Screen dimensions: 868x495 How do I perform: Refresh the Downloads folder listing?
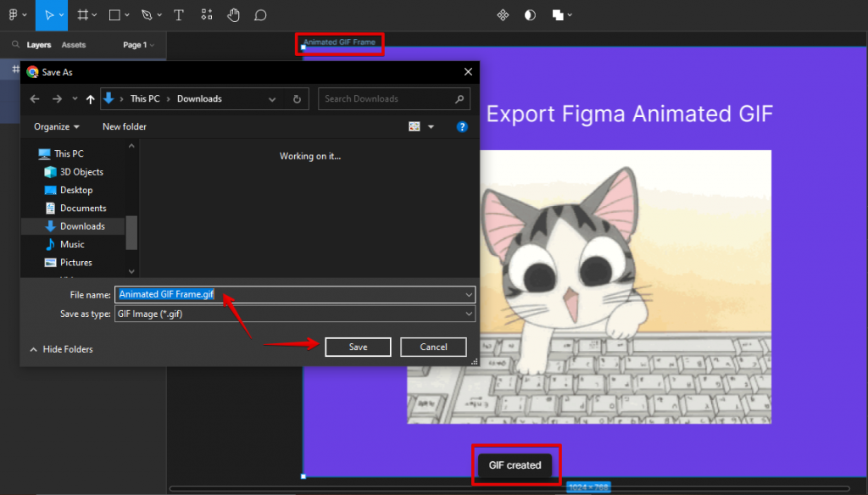(x=297, y=98)
